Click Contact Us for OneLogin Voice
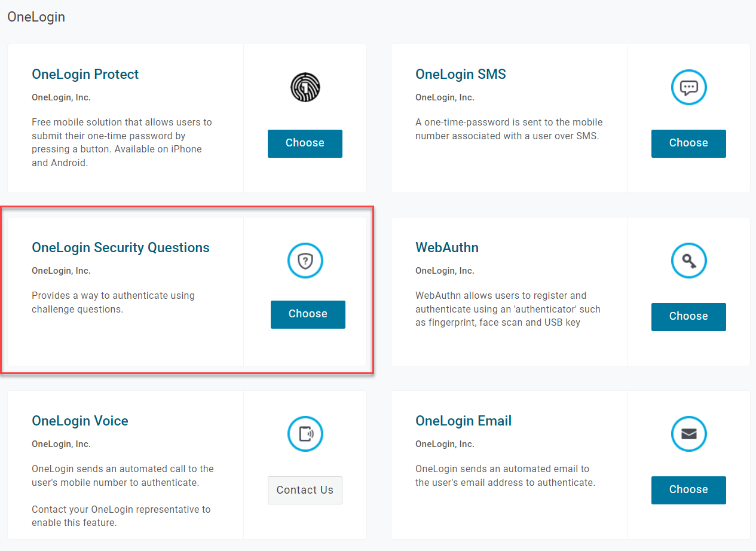This screenshot has width=756, height=551. click(x=305, y=490)
